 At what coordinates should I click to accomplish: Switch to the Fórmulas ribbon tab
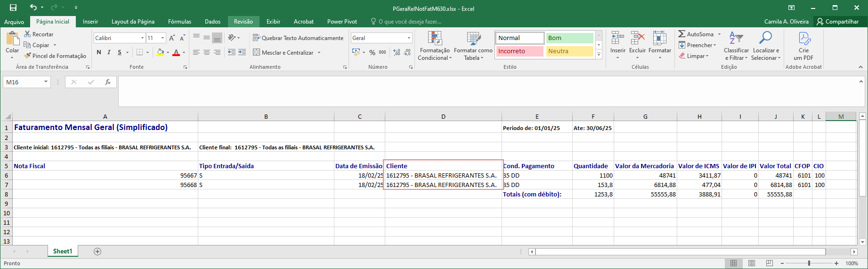coord(179,22)
